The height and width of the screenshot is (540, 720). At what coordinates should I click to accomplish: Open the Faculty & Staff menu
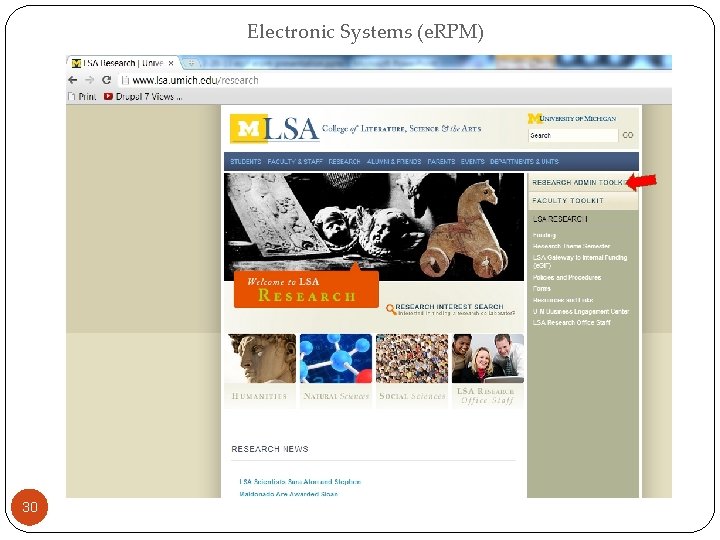coord(295,162)
